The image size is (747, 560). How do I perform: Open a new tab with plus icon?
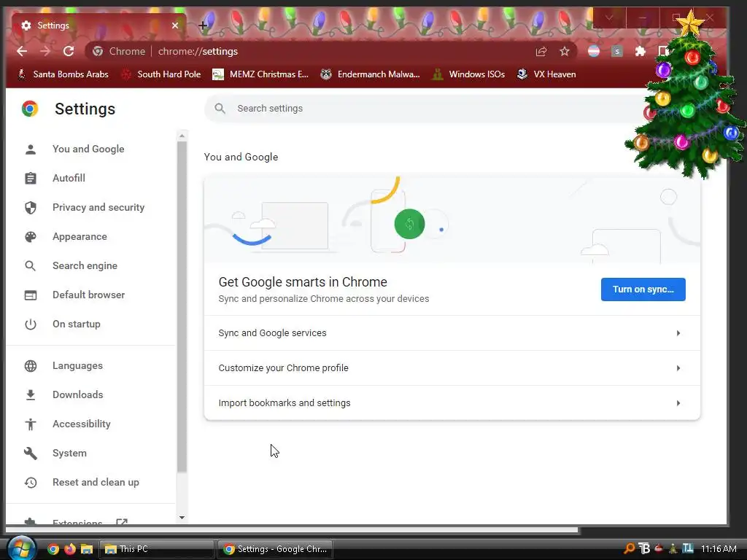(203, 26)
